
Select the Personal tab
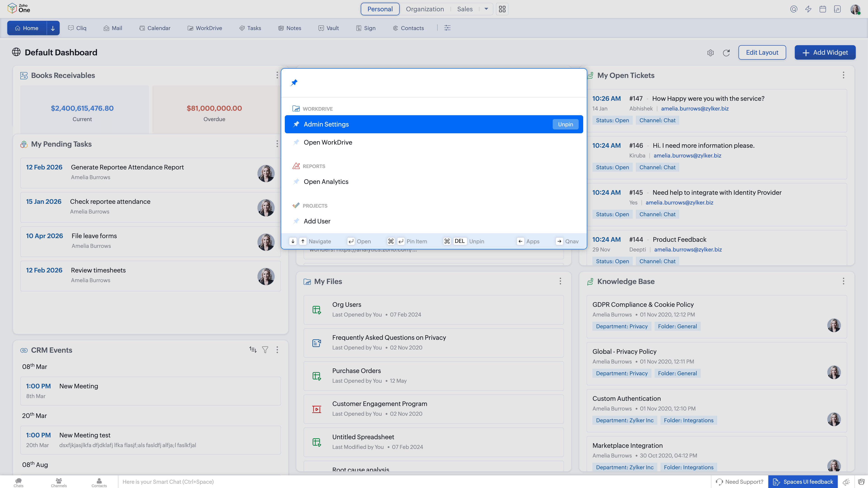380,9
